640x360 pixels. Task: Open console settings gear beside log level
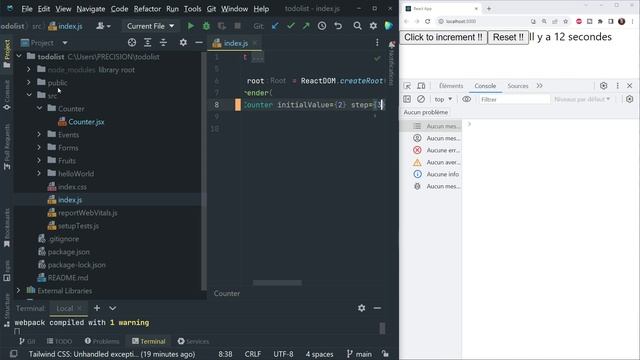[x=629, y=99]
